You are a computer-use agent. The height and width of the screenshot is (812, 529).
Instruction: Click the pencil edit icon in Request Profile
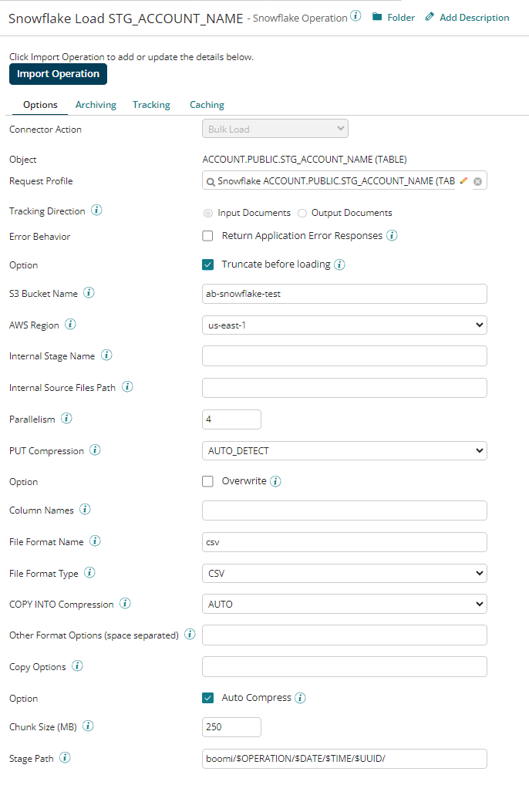[x=463, y=181]
